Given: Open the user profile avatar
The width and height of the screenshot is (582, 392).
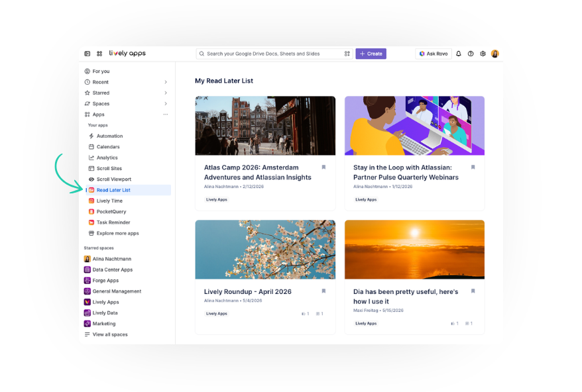Looking at the screenshot, I should click(495, 54).
